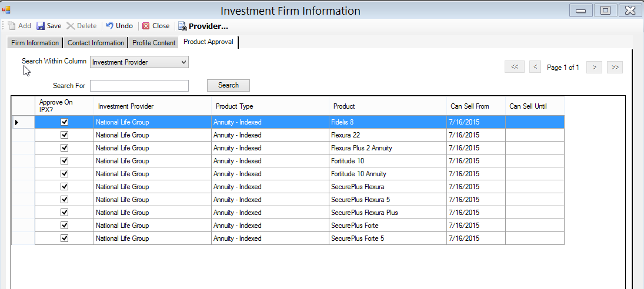Switch to the Firm Information tab
644x289 pixels.
click(35, 43)
